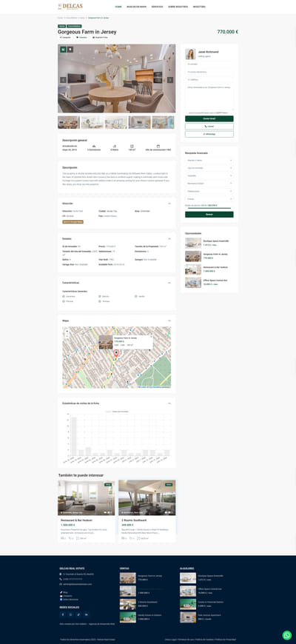Open Política de Privacidad in footer
Viewport: 296px width, 644px height.
[226, 640]
